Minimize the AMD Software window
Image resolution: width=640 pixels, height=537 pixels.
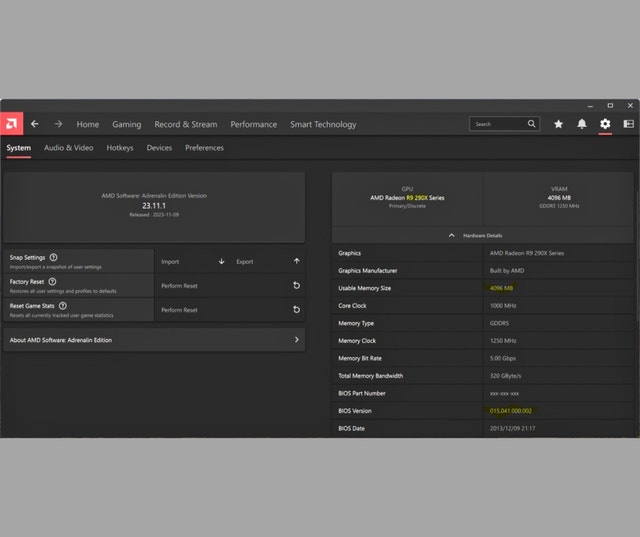point(590,106)
